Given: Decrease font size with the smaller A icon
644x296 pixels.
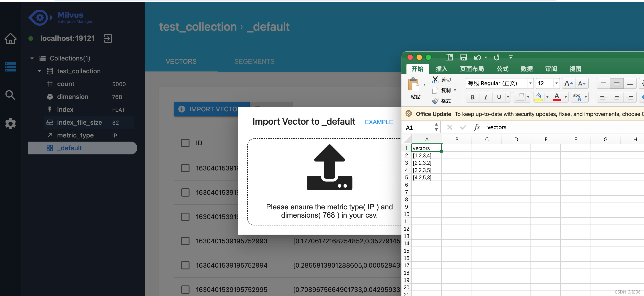Looking at the screenshot, I should pyautogui.click(x=582, y=83).
